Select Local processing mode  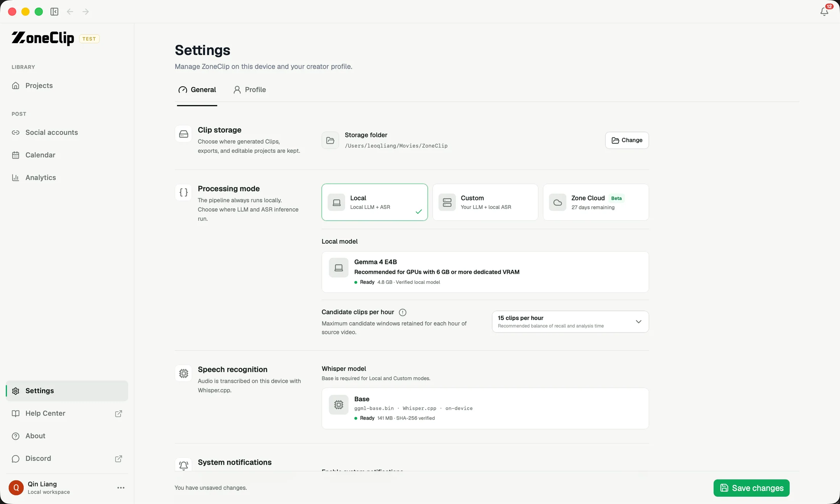[x=375, y=202]
